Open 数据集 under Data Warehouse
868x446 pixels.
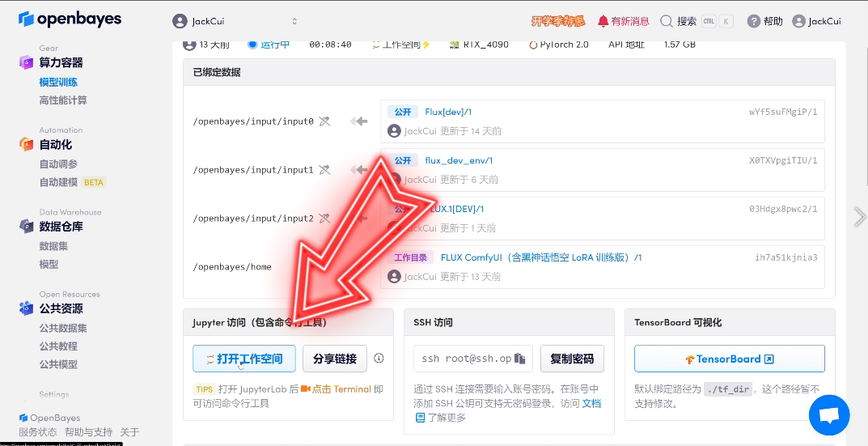[x=53, y=246]
